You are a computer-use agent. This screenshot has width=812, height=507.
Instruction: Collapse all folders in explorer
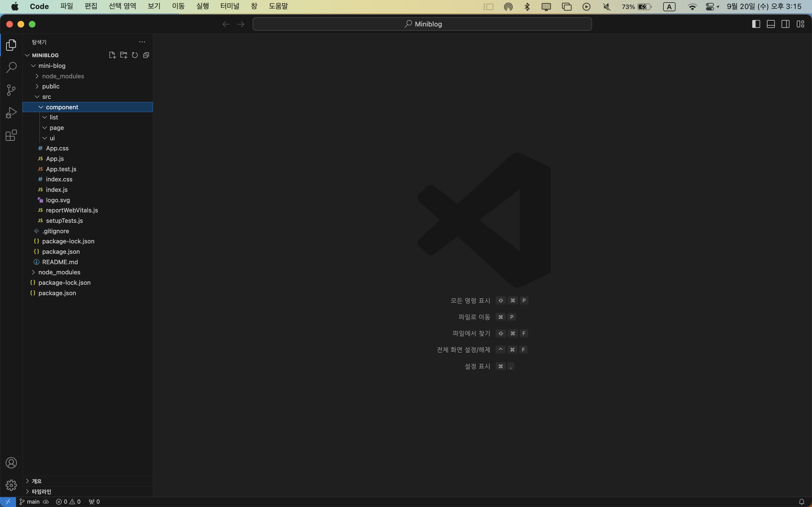146,55
